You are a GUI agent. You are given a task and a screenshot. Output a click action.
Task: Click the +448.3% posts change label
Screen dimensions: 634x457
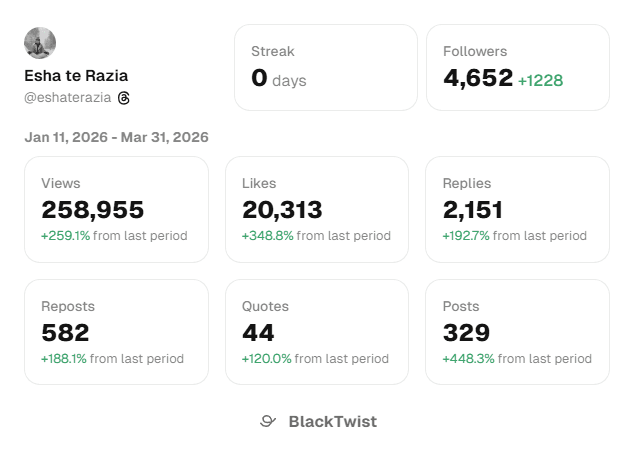(468, 359)
